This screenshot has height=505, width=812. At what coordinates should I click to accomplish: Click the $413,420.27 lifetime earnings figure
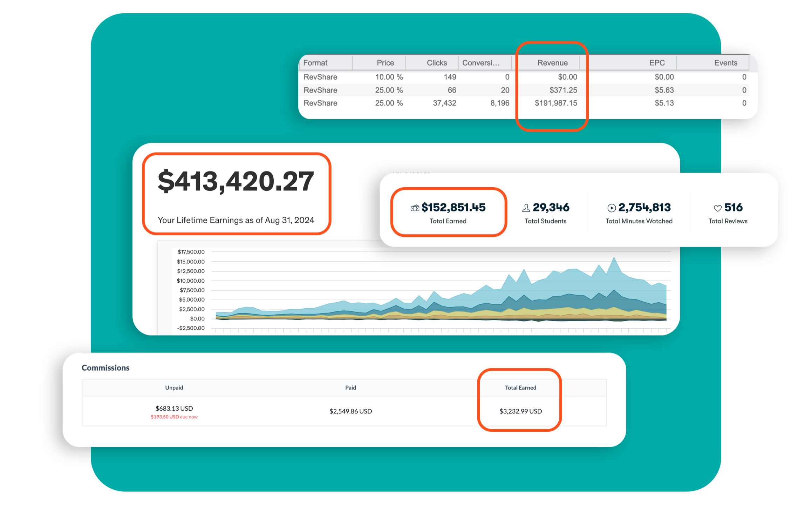pos(236,181)
